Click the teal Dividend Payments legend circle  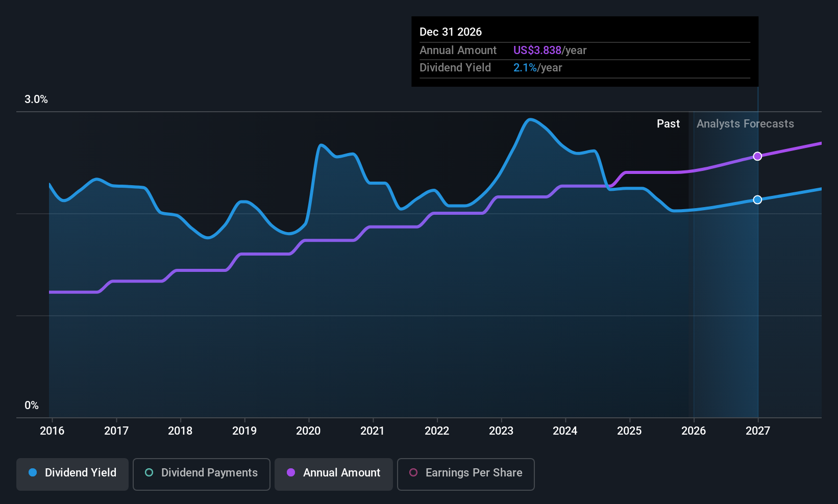point(149,473)
